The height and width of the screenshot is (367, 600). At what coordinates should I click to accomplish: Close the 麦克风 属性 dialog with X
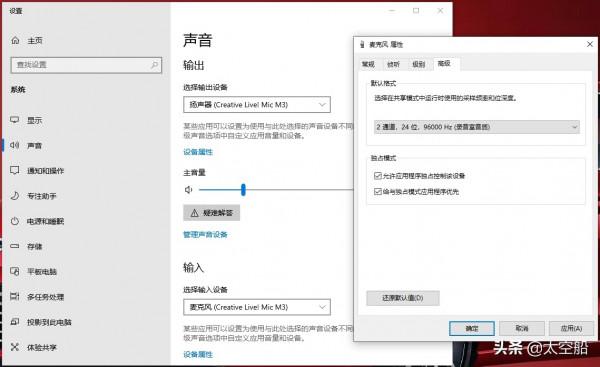tap(590, 44)
